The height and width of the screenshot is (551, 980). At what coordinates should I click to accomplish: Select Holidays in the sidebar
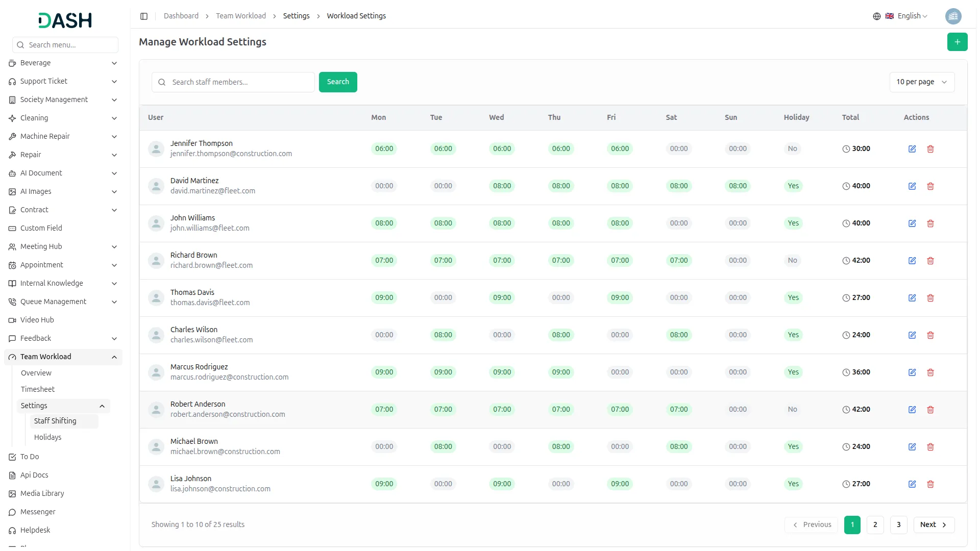47,437
